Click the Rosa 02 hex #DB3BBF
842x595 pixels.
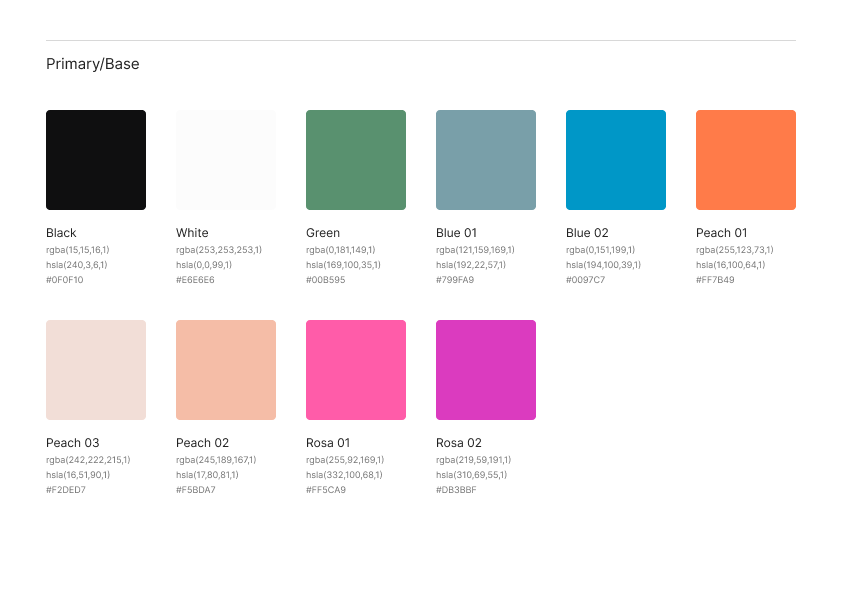456,490
